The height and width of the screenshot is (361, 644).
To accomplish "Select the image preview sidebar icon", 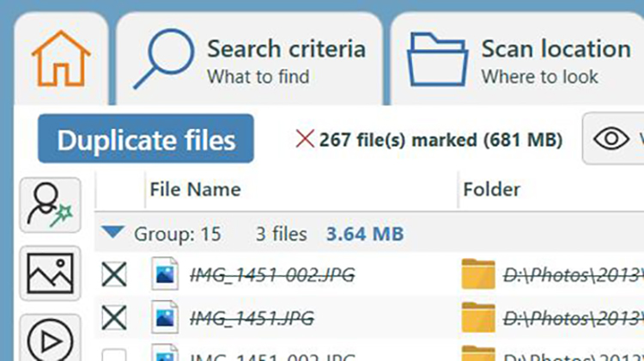I will [50, 273].
